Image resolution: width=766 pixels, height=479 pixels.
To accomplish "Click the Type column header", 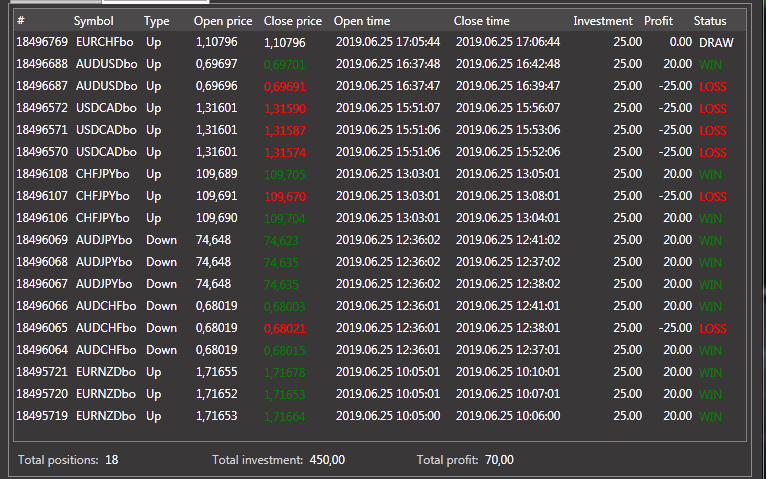I will click(x=157, y=21).
